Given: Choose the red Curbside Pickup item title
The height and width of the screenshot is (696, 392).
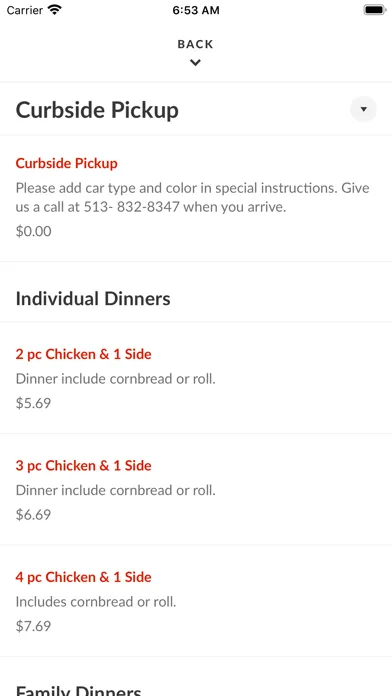Looking at the screenshot, I should click(x=67, y=163).
